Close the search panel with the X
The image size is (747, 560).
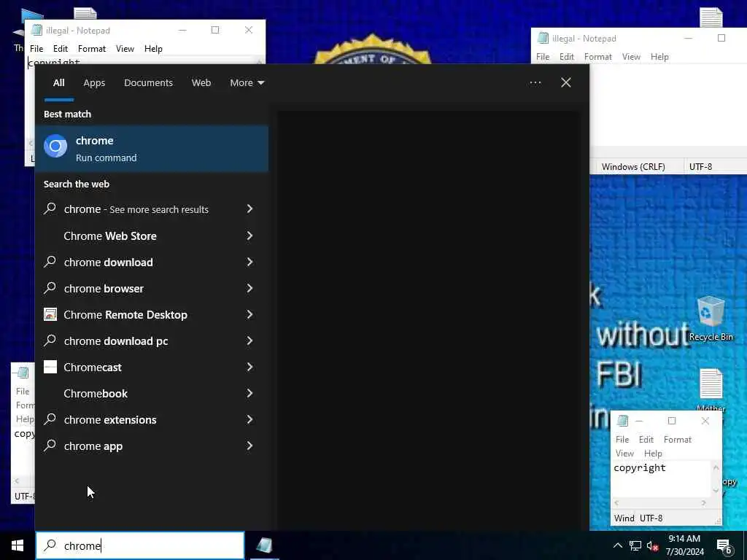(x=566, y=83)
